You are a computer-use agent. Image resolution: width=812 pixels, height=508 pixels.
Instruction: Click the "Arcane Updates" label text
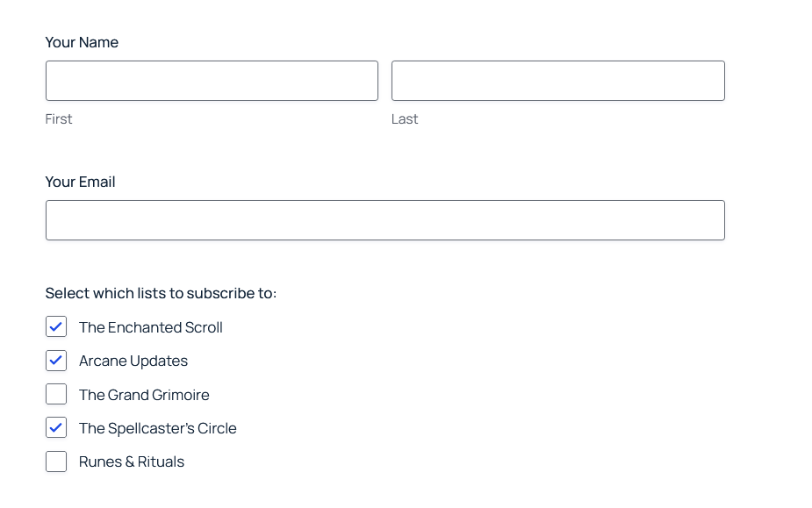[x=133, y=361]
